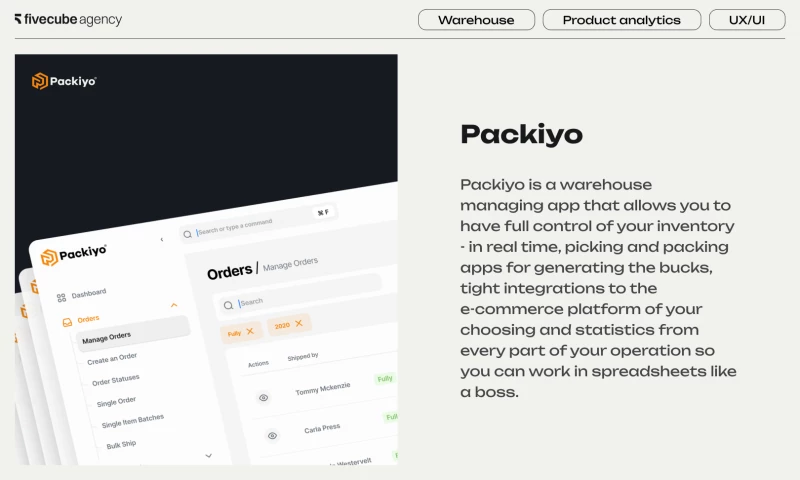
Task: View the Carla Press order with the eye icon
Action: tap(272, 436)
